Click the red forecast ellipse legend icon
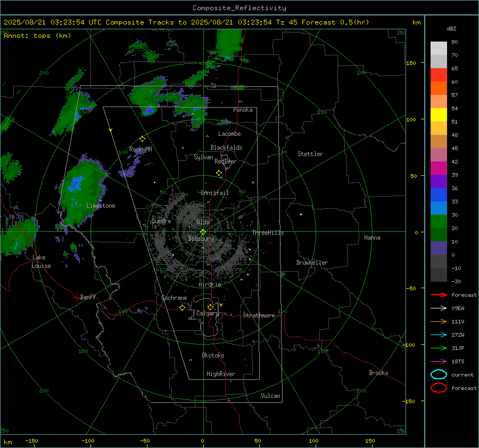The width and height of the screenshot is (479, 448). (439, 388)
